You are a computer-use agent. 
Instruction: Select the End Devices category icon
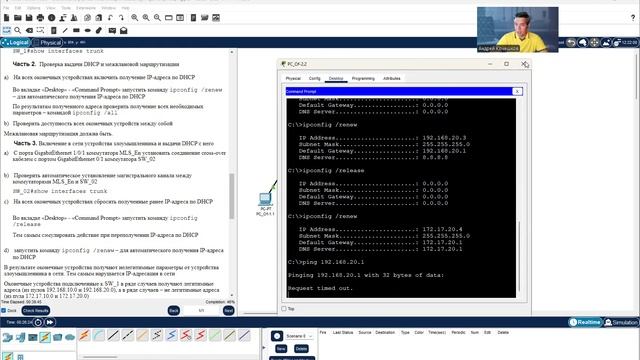pyautogui.click(x=20, y=337)
